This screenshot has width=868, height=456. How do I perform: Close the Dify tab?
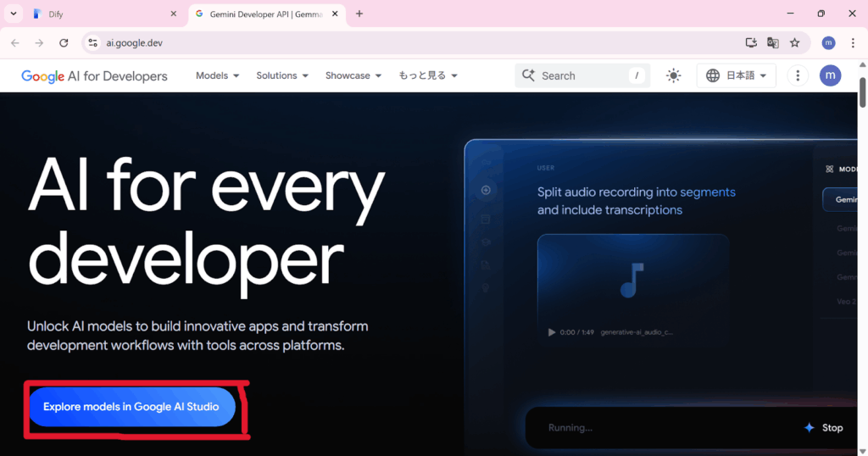pos(173,14)
